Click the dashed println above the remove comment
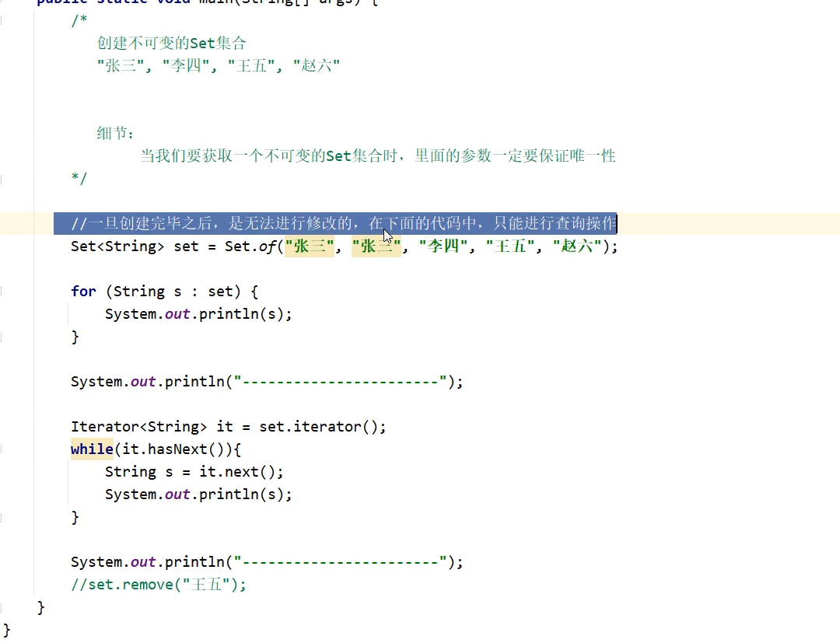The width and height of the screenshot is (840, 643). 267,562
